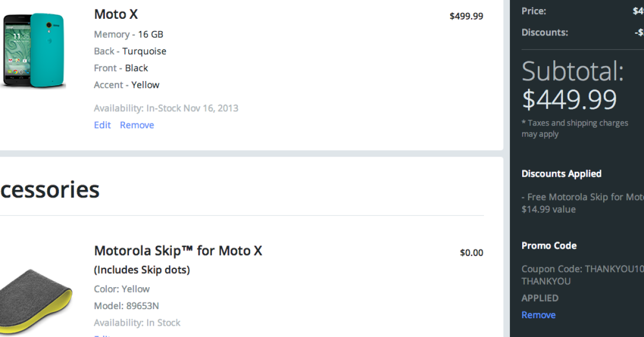This screenshot has width=644, height=337.
Task: Click the $449.99 subtotal amount
Action: click(x=569, y=99)
